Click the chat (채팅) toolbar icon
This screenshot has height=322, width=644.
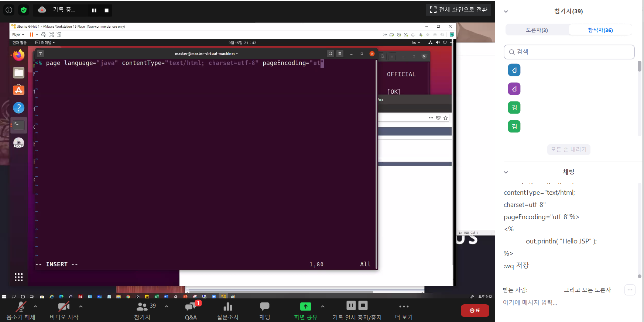click(x=264, y=307)
